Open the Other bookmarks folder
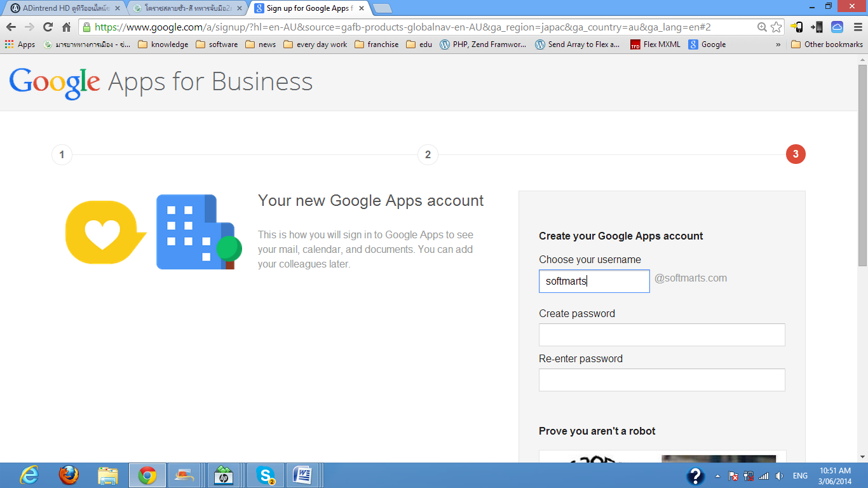The width and height of the screenshot is (868, 488). point(827,44)
